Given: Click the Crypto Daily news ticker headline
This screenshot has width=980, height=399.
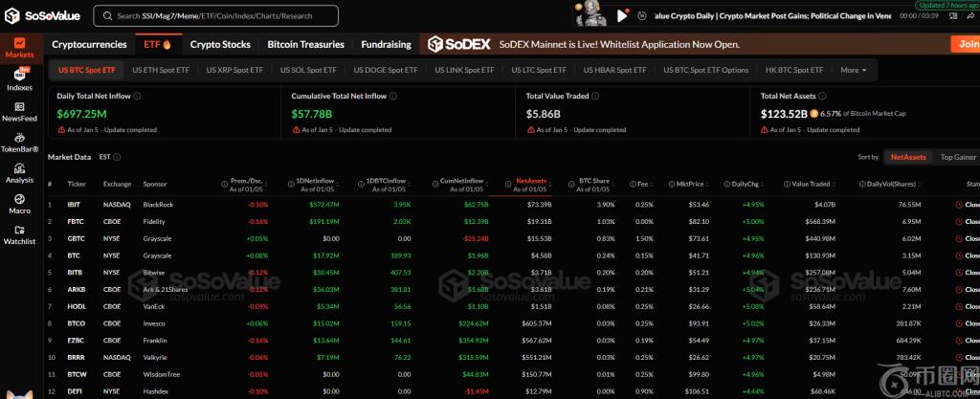Looking at the screenshot, I should point(772,15).
